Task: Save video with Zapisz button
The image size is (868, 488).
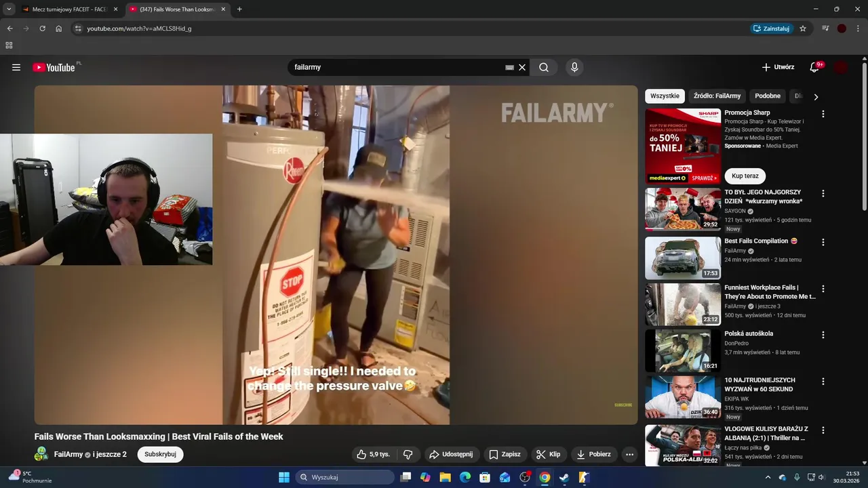Action: tap(505, 454)
